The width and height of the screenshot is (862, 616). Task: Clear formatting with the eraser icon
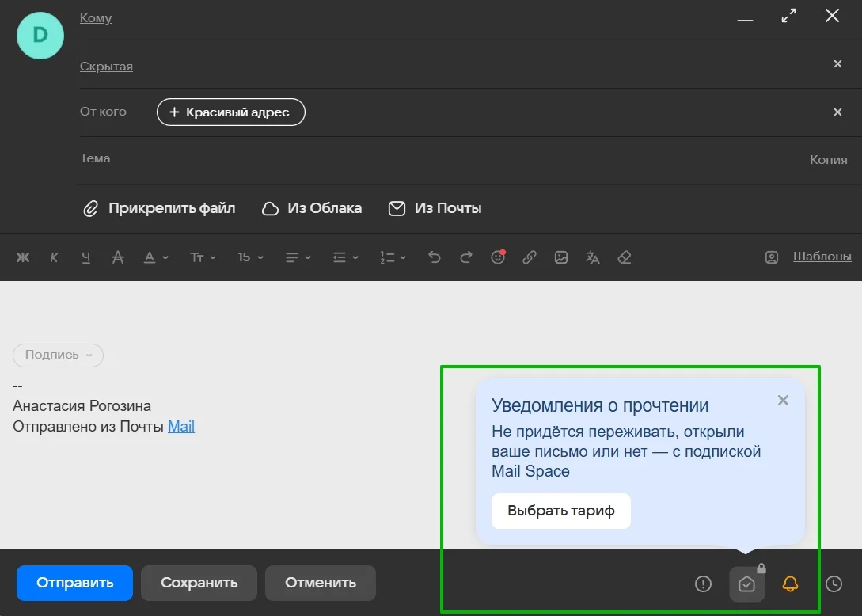pos(624,257)
